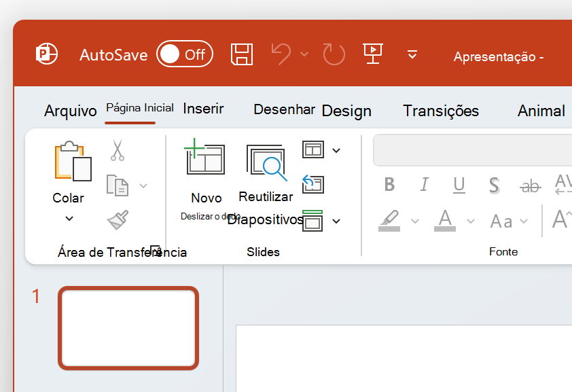This screenshot has width=572, height=392.
Task: Click the font name input box
Action: tap(472, 150)
